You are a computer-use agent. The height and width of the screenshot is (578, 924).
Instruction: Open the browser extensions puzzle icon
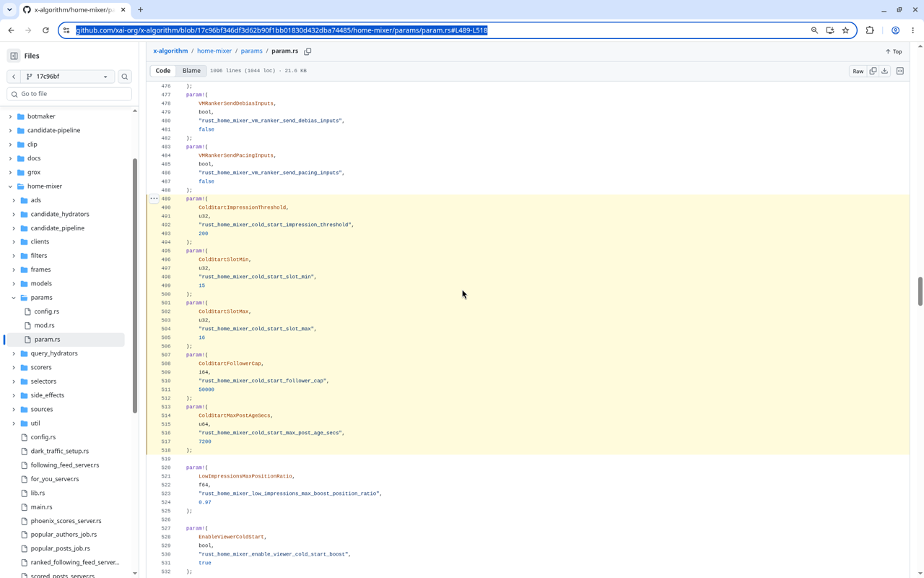[x=870, y=30]
